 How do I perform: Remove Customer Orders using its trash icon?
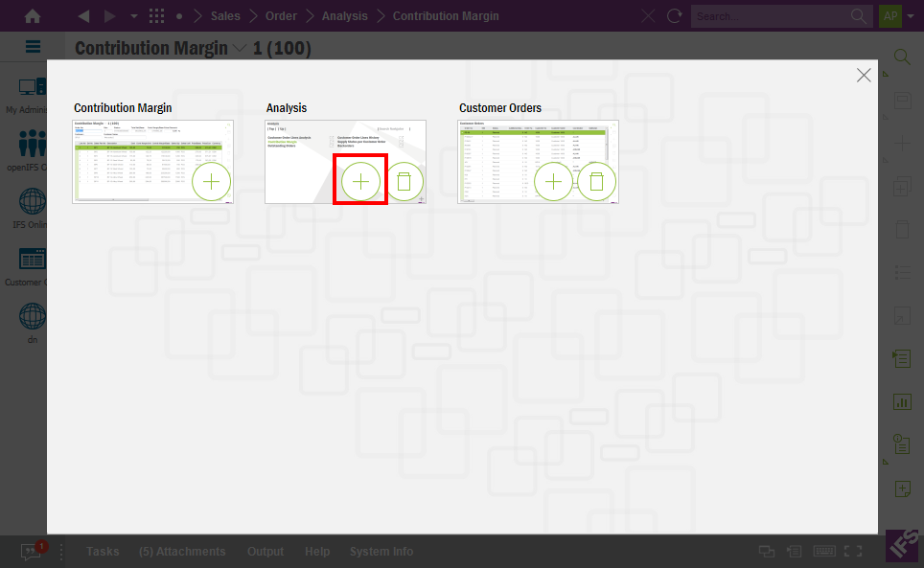coord(596,181)
